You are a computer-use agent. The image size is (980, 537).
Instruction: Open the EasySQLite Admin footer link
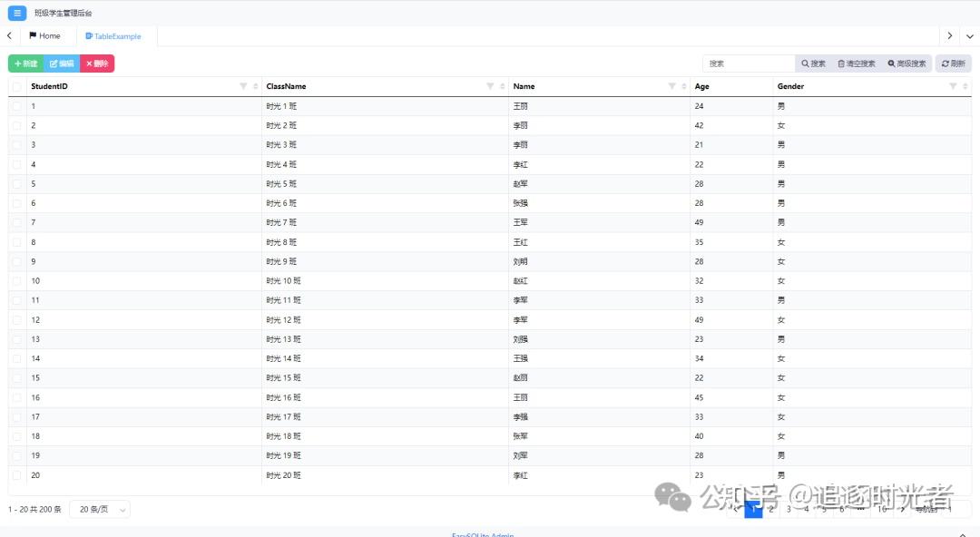pyautogui.click(x=484, y=534)
